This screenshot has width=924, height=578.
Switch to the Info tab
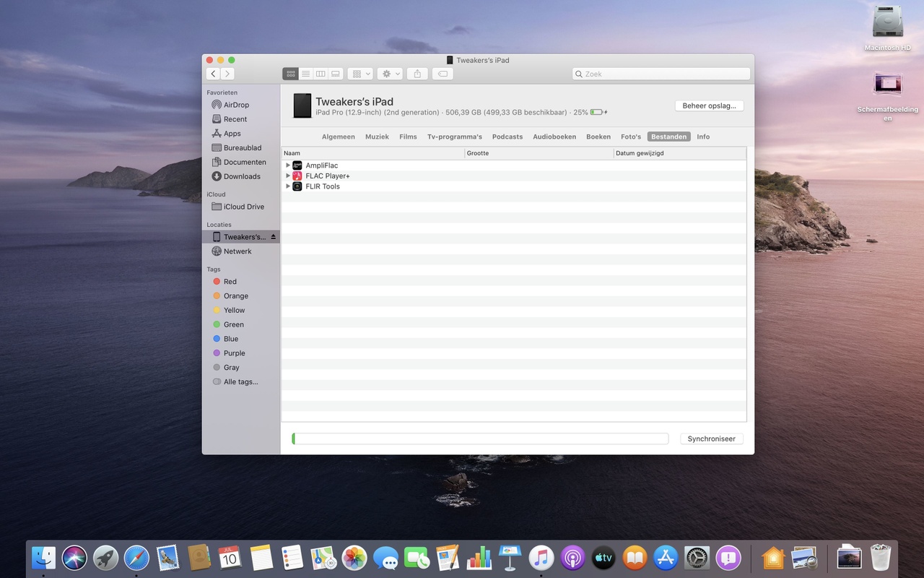tap(703, 137)
